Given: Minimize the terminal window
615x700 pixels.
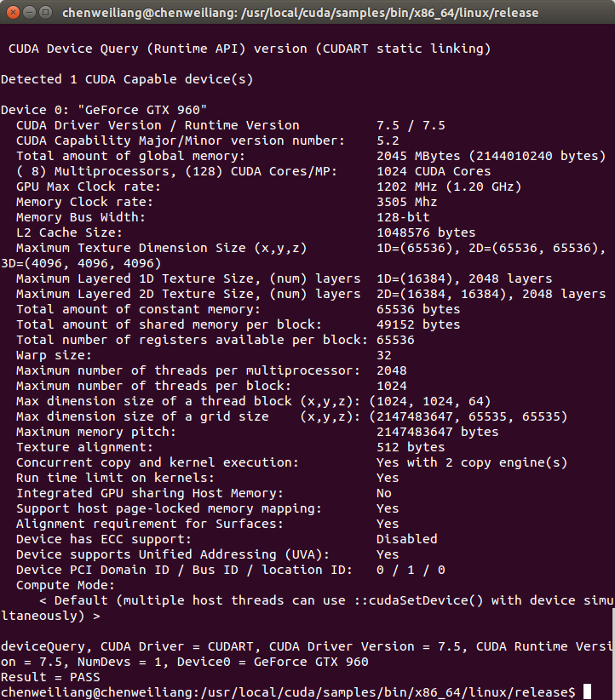Looking at the screenshot, I should point(30,12).
